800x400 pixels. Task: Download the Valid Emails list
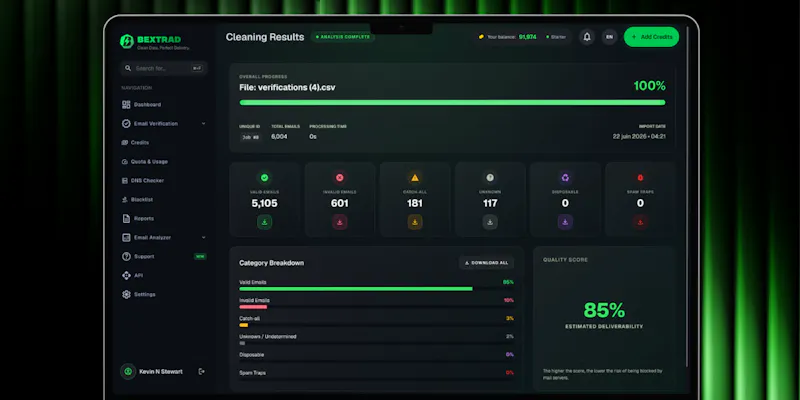pyautogui.click(x=264, y=222)
